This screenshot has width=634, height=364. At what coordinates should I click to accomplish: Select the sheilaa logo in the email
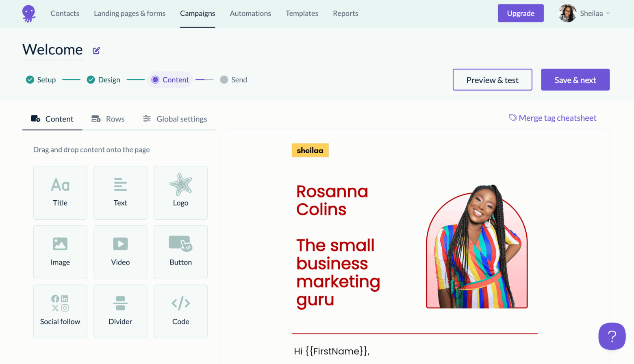pos(310,150)
